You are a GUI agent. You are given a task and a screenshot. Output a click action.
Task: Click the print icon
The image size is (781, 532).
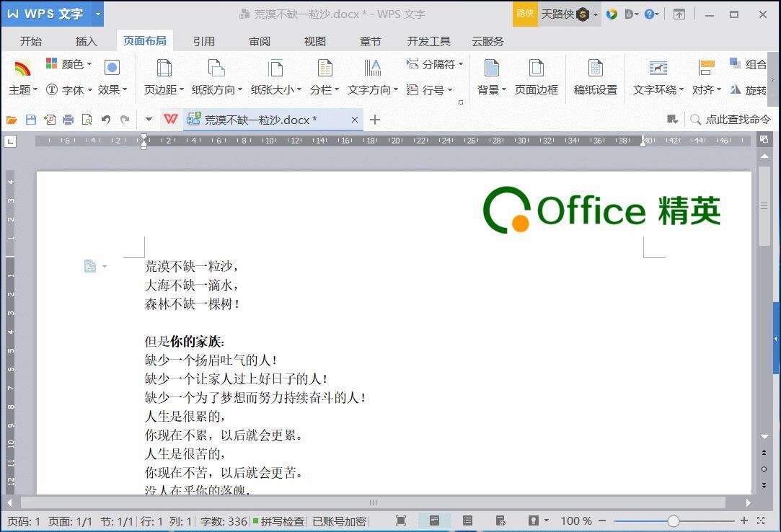pyautogui.click(x=69, y=120)
